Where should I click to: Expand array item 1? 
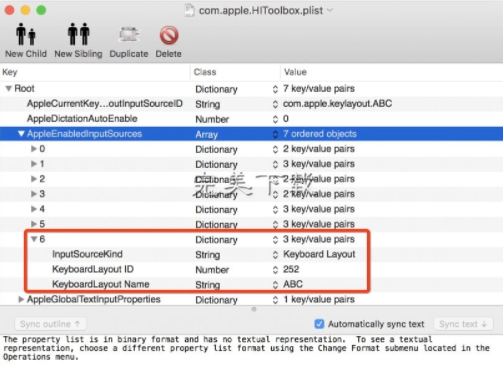click(x=34, y=164)
